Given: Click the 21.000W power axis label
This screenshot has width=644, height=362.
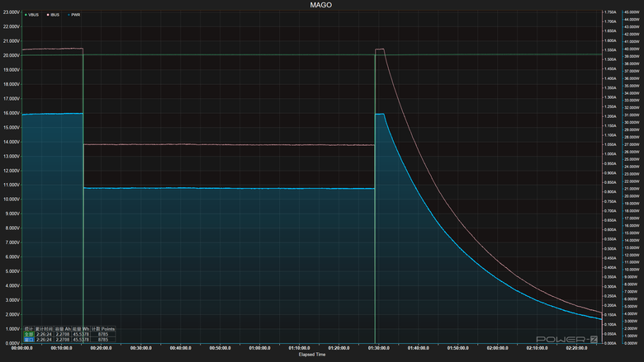Looking at the screenshot, I should 632,189.
